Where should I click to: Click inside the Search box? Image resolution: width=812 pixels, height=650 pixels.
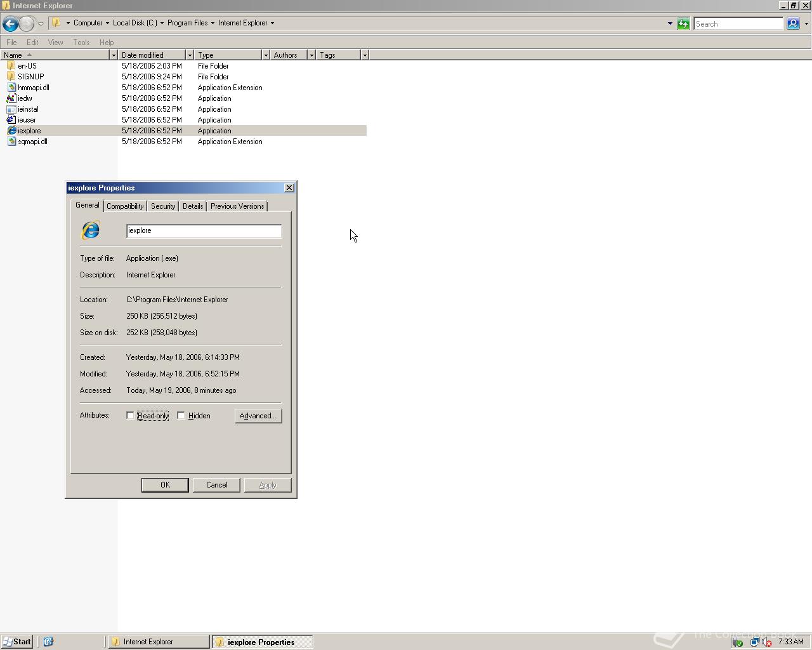(738, 23)
